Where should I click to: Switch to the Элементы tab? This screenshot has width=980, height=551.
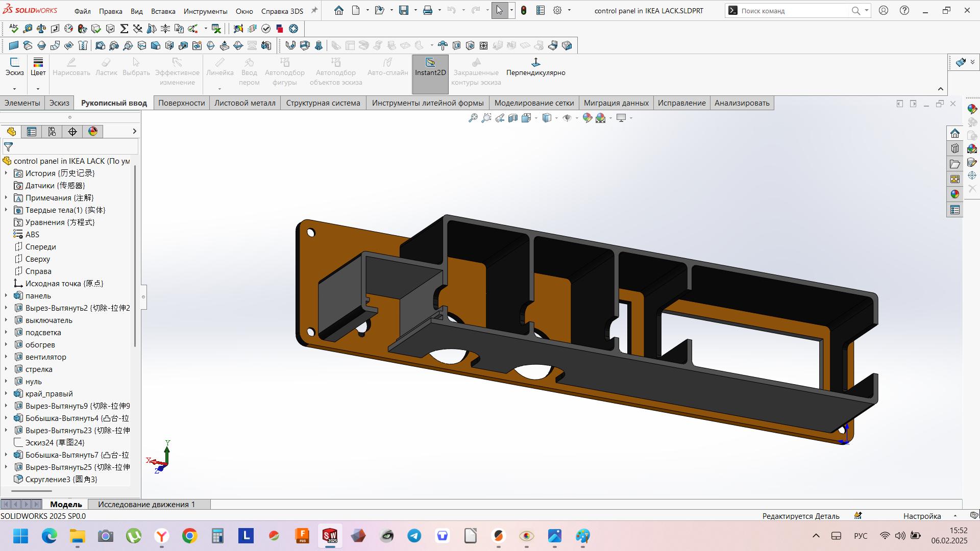click(22, 103)
